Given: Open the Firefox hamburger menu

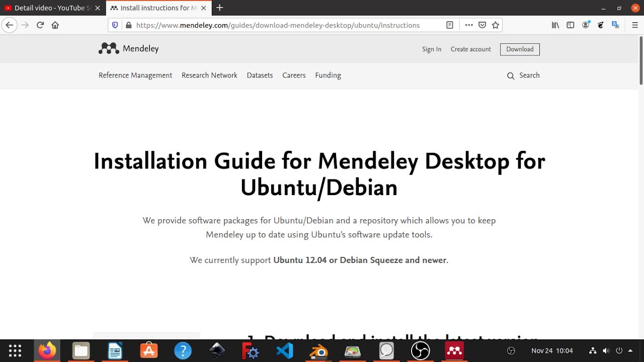Looking at the screenshot, I should 635,25.
